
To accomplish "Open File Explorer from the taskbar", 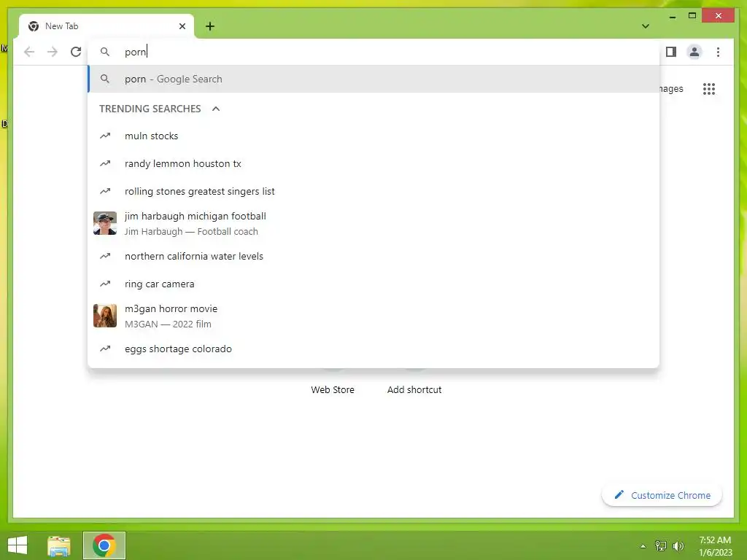I will 59,545.
